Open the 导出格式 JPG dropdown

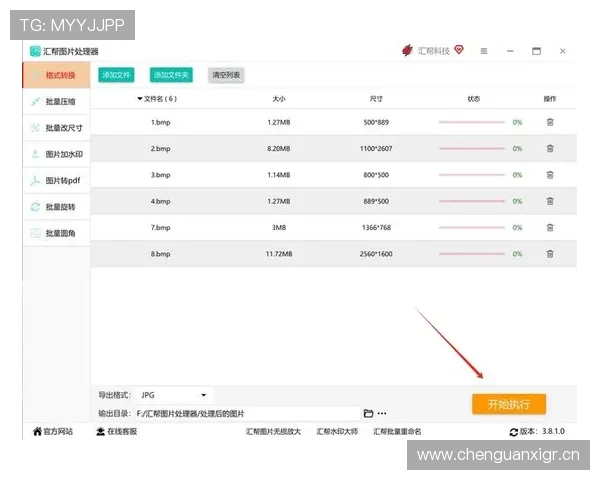click(x=174, y=395)
